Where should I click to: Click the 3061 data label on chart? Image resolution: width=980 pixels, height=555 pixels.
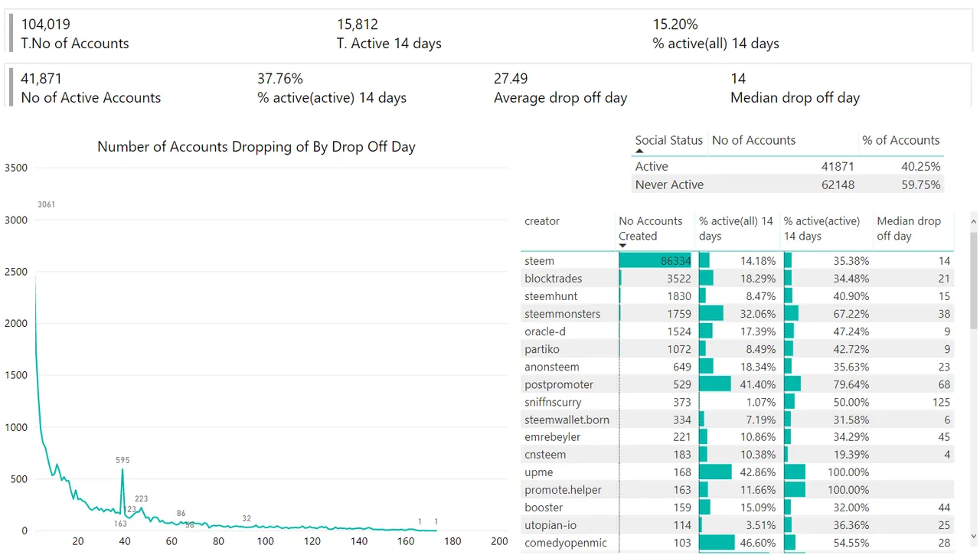pyautogui.click(x=47, y=204)
